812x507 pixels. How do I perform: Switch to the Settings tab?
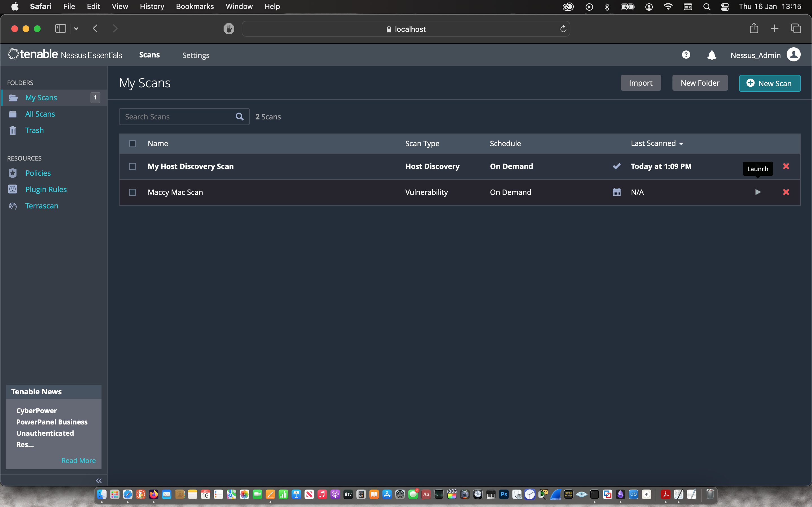tap(196, 55)
